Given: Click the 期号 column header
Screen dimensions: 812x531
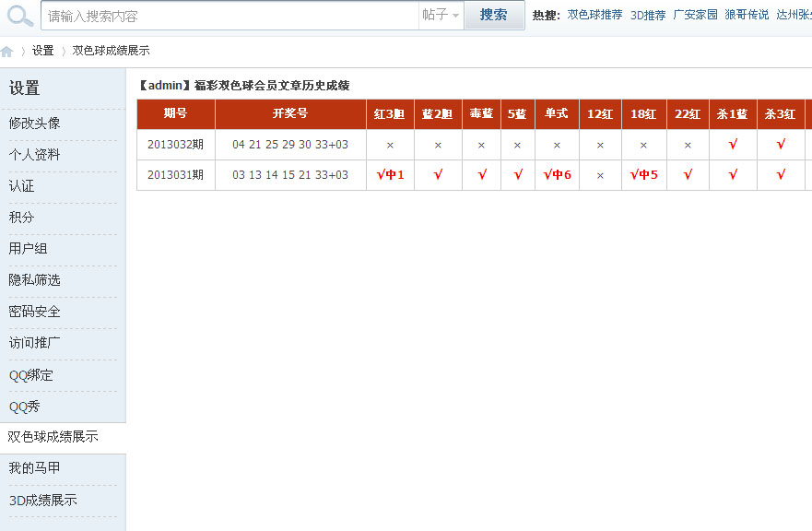Looking at the screenshot, I should coord(176,114).
